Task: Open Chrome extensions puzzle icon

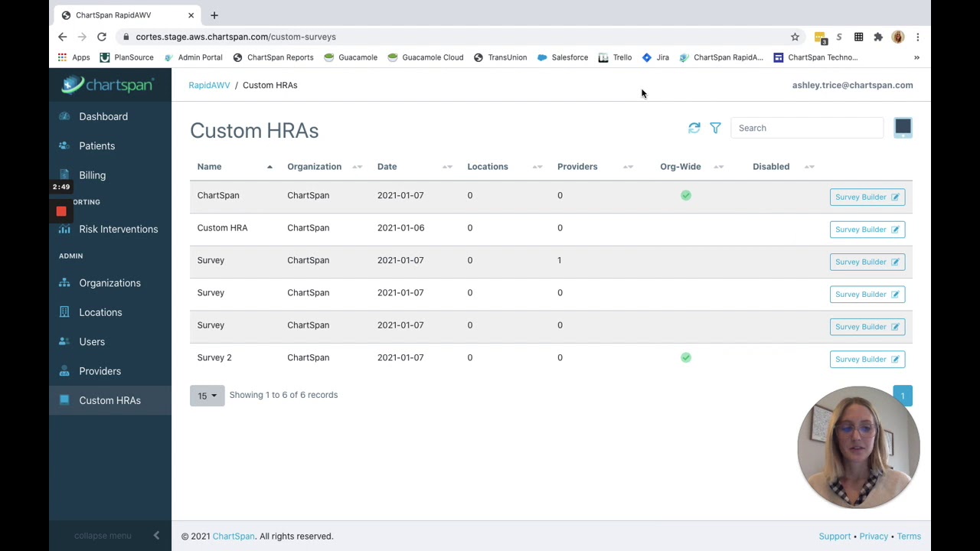Action: point(878,37)
